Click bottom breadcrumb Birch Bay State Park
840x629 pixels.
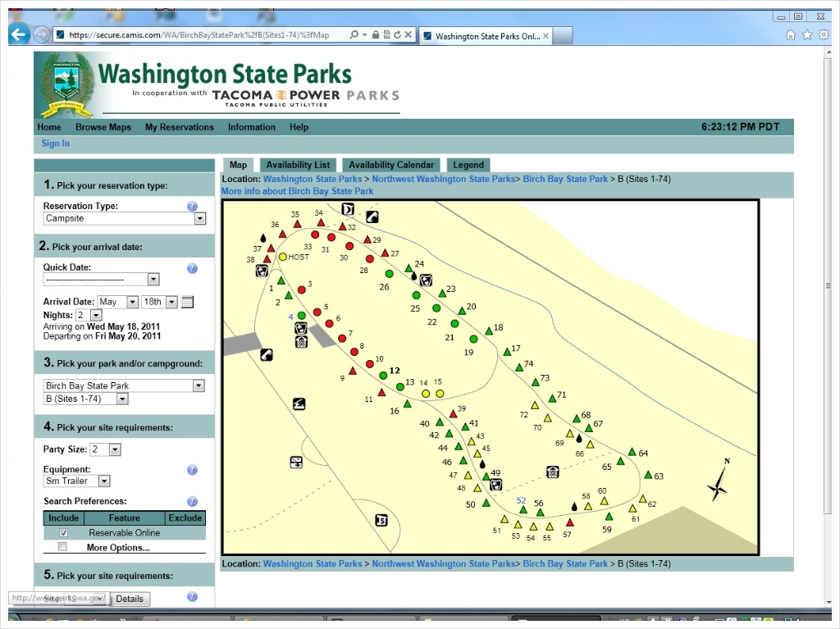point(565,563)
